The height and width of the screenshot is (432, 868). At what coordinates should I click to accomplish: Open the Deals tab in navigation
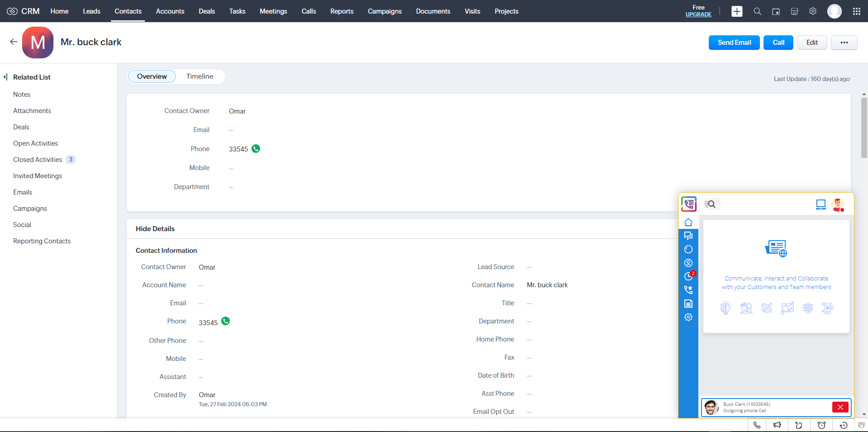coord(207,11)
